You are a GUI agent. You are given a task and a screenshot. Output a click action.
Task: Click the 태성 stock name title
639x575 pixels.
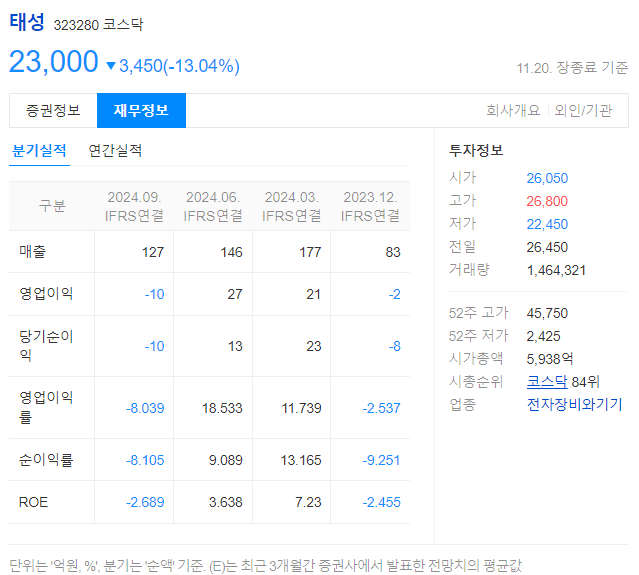(27, 22)
